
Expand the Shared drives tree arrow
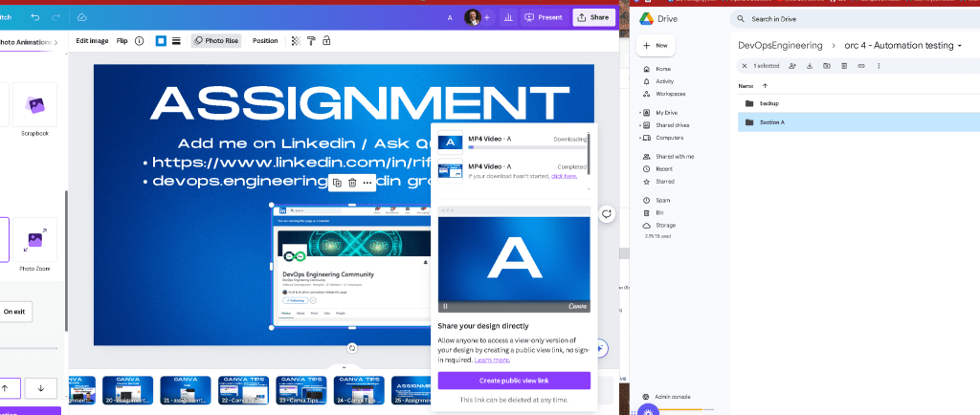640,125
